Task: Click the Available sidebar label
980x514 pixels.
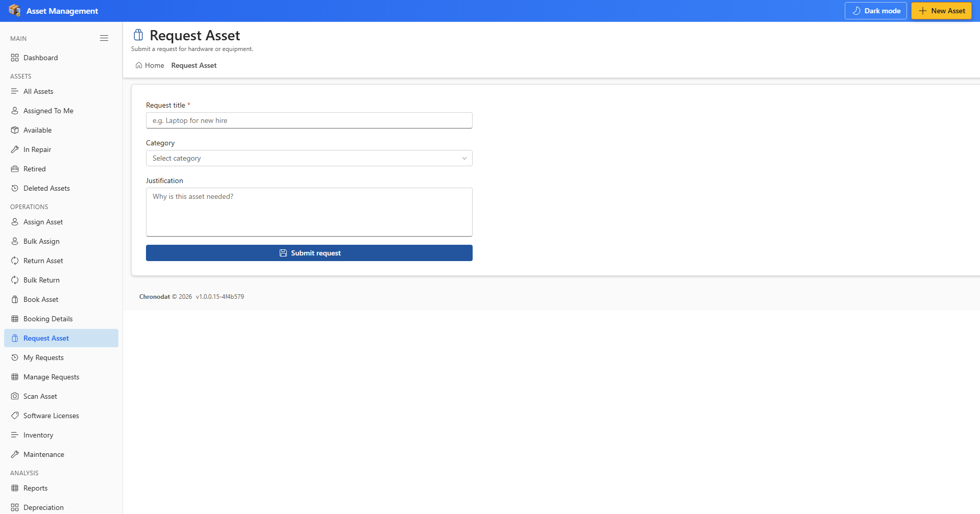Action: pos(38,130)
